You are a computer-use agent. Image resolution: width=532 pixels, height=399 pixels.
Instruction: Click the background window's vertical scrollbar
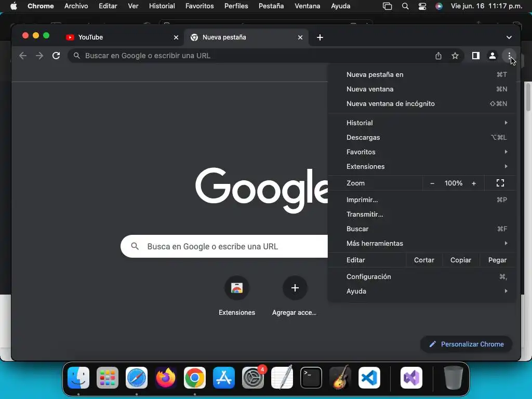528,96
